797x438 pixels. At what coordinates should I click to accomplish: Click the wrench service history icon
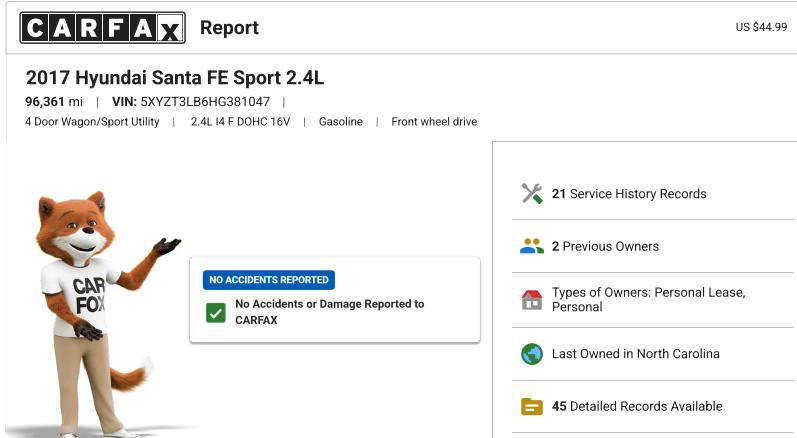point(532,194)
